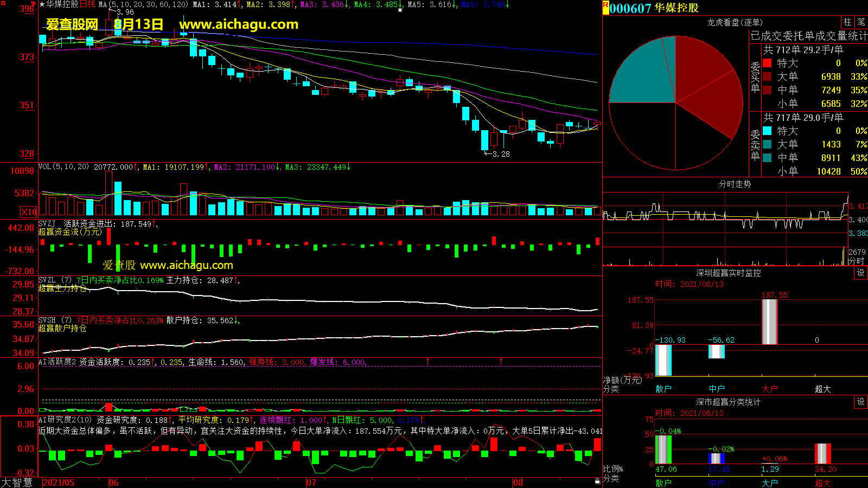Open 设 settings for 深圳超赢实时监控
The height and width of the screenshot is (488, 868).
tap(860, 273)
